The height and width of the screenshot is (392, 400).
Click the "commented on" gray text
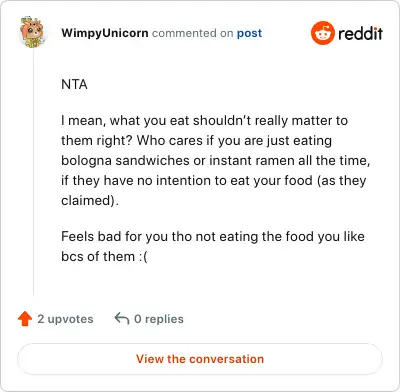192,33
